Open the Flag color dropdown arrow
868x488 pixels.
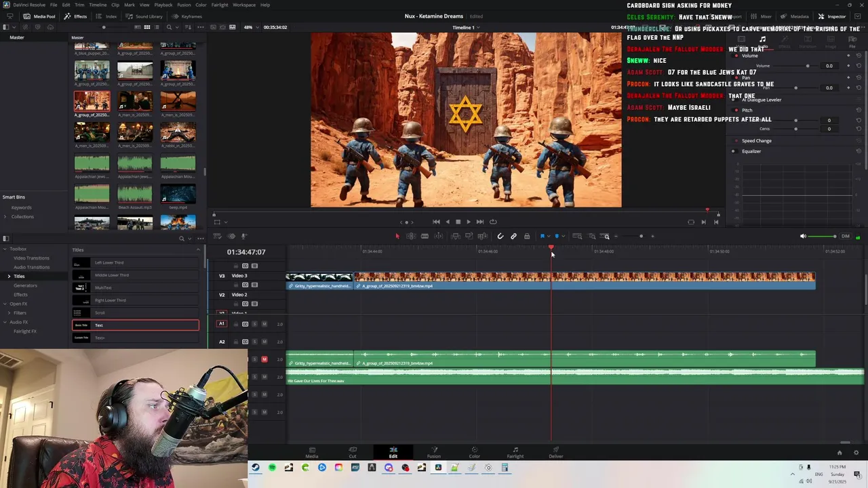(x=549, y=236)
